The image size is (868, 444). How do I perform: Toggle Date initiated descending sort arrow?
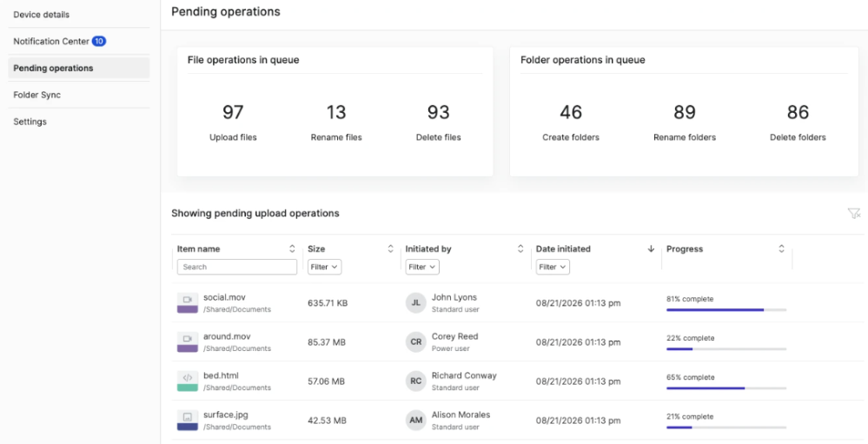pyautogui.click(x=651, y=249)
